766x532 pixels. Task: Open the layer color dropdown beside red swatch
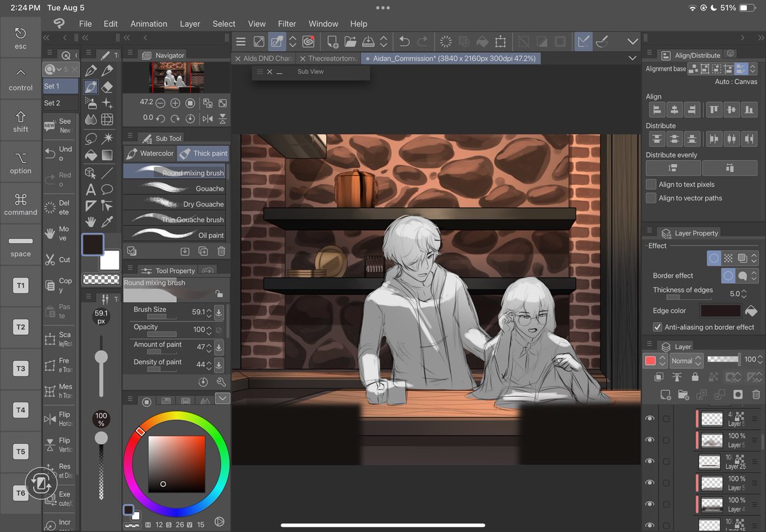[x=663, y=360]
